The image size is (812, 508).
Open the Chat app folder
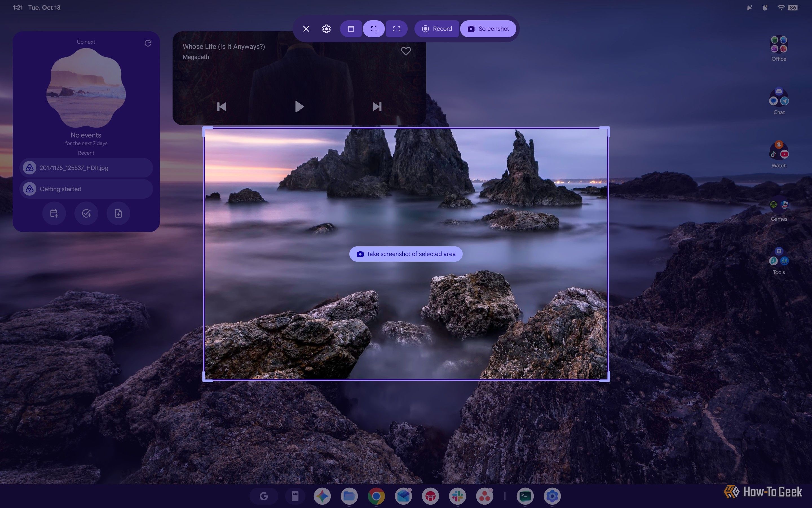click(x=779, y=102)
